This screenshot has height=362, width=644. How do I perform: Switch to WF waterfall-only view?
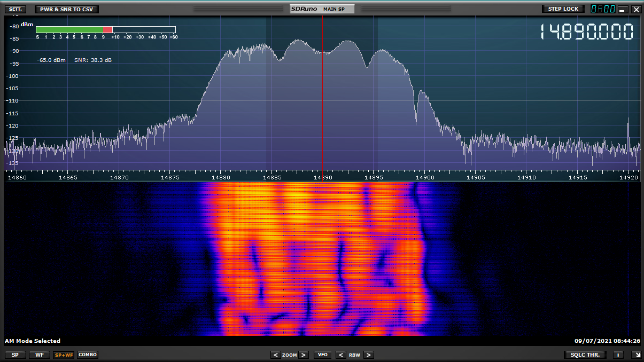(x=39, y=355)
